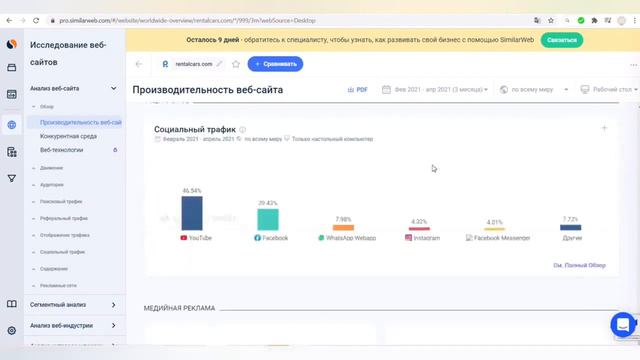Click the Facebook bar in chart
This screenshot has height=360, width=640.
(x=268, y=220)
